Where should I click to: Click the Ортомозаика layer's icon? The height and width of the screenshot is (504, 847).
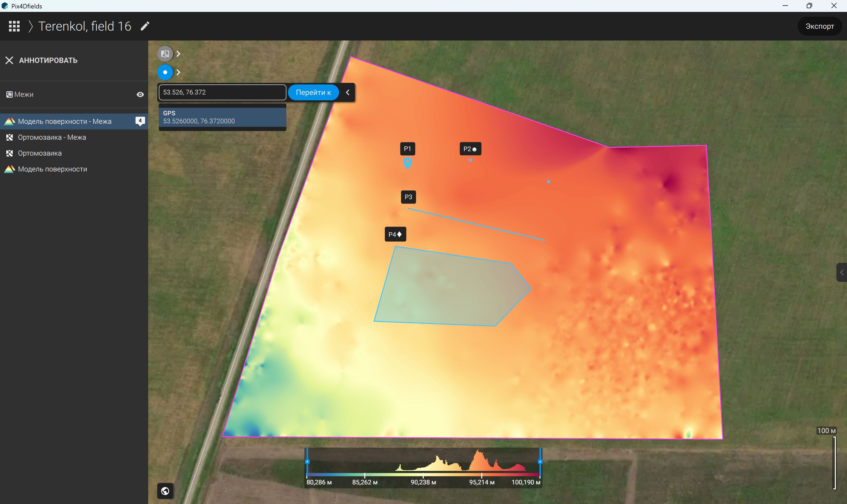click(x=10, y=153)
